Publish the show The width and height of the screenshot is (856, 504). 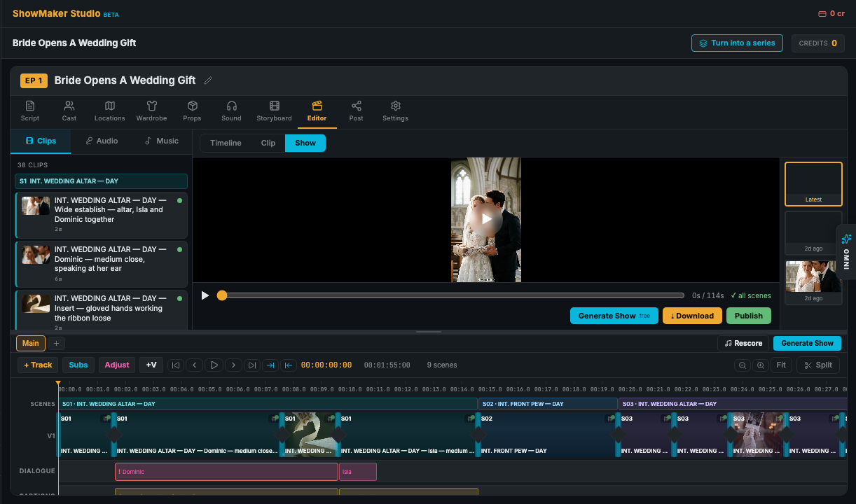[x=749, y=316]
